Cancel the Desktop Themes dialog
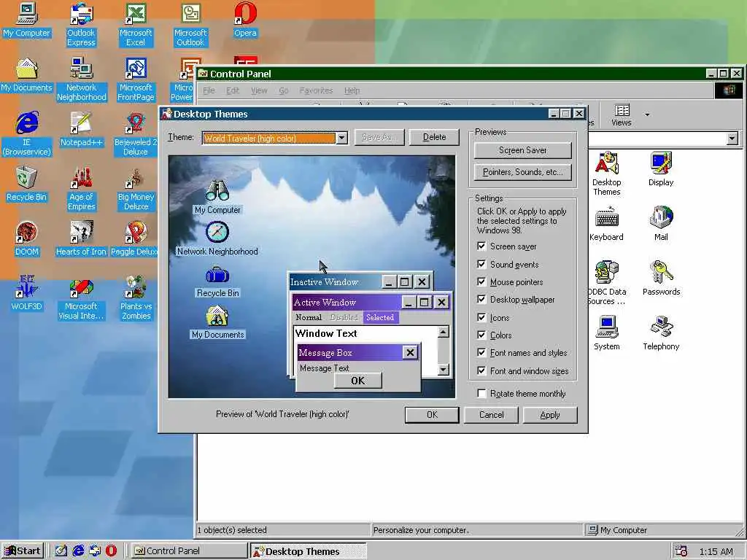 coord(491,415)
